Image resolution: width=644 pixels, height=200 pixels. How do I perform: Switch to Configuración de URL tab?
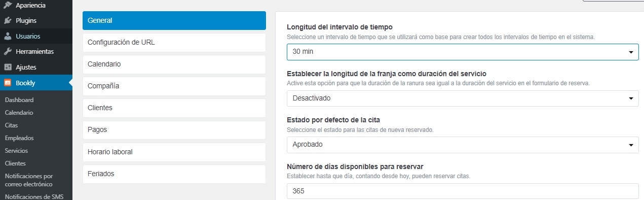coord(174,43)
